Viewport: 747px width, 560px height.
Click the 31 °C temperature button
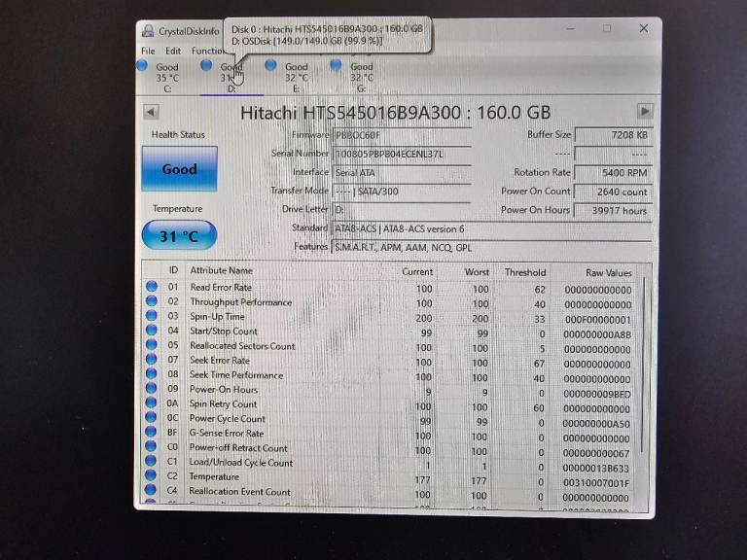[x=179, y=235]
